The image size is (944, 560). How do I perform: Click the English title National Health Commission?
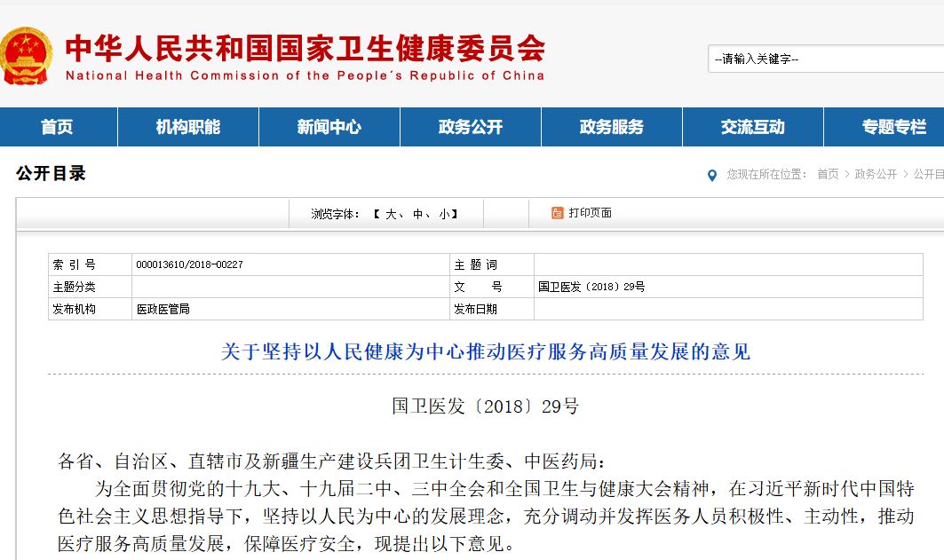305,75
